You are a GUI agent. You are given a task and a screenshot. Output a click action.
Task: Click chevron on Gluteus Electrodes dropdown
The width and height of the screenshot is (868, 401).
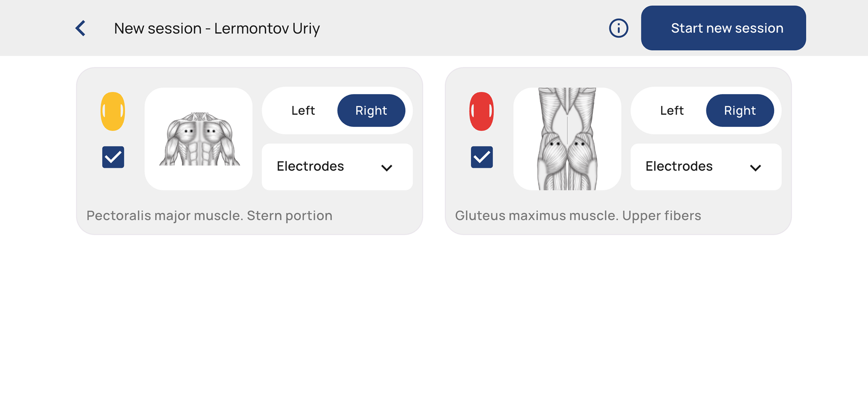[x=755, y=168]
